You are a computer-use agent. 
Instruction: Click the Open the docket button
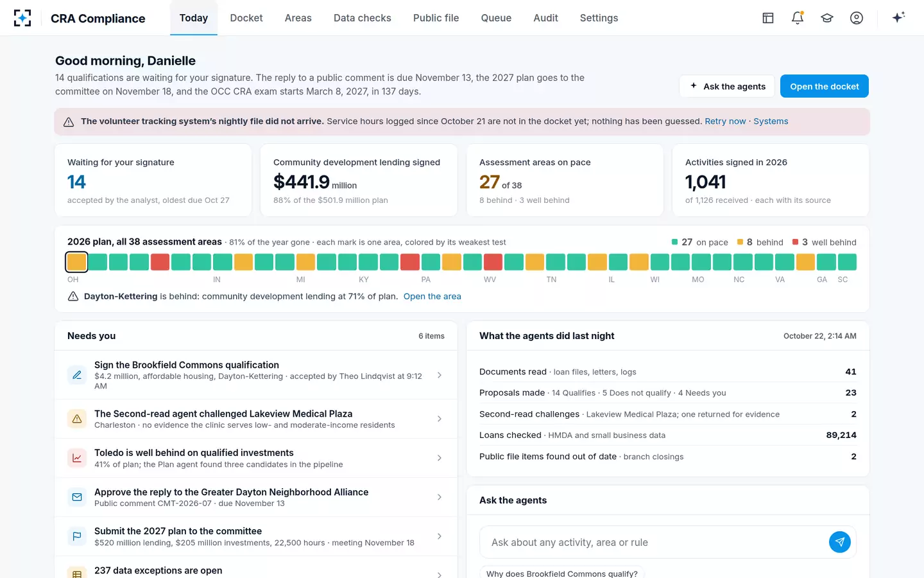(825, 86)
